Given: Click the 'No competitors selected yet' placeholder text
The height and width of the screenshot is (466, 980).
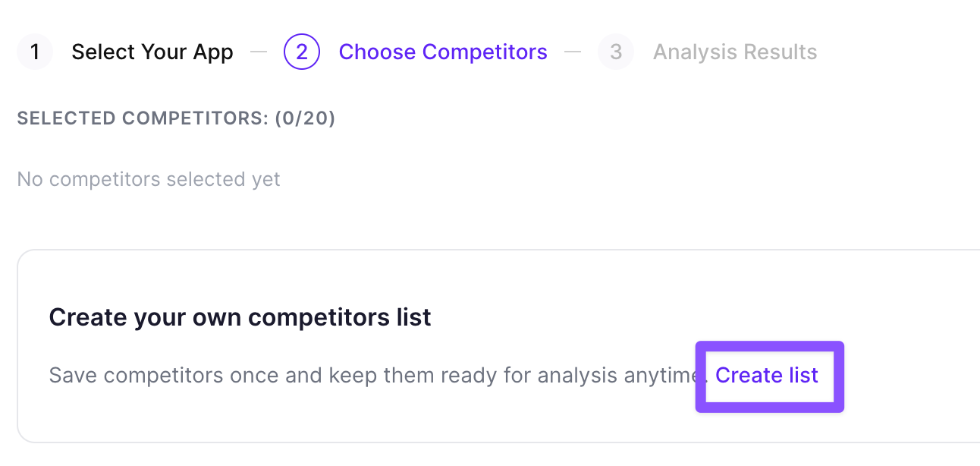Looking at the screenshot, I should coord(149,179).
